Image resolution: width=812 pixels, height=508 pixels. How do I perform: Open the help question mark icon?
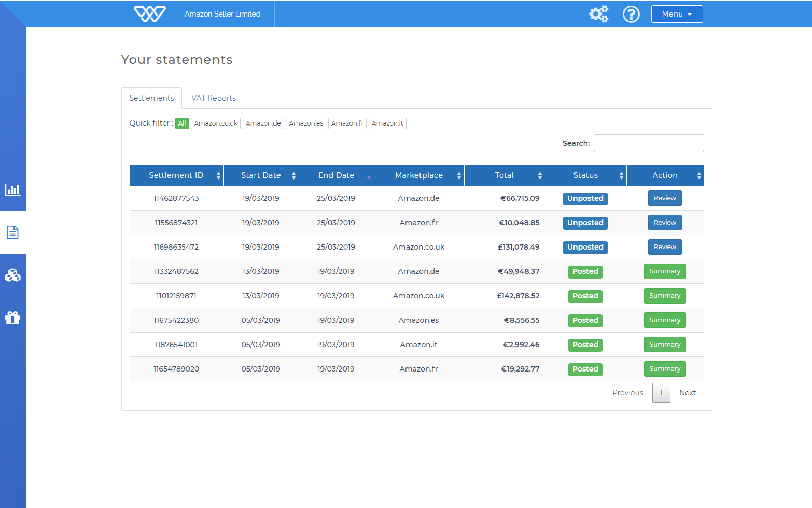pyautogui.click(x=631, y=14)
